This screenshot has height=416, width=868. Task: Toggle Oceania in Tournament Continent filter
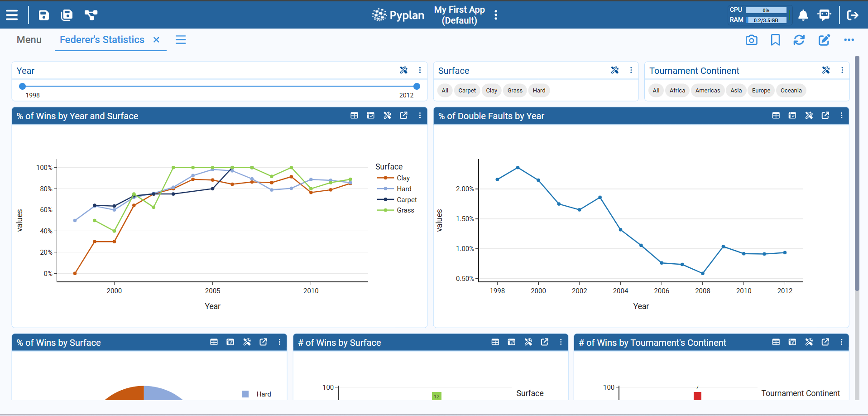click(x=791, y=90)
